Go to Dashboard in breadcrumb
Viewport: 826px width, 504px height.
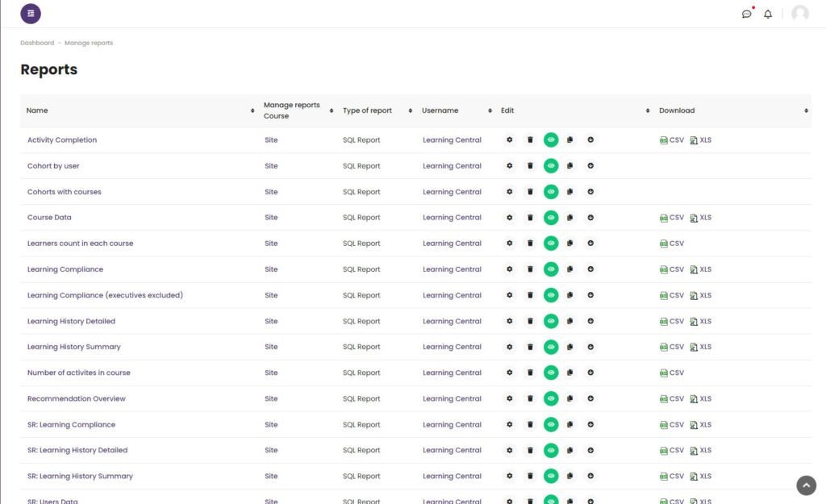(37, 43)
